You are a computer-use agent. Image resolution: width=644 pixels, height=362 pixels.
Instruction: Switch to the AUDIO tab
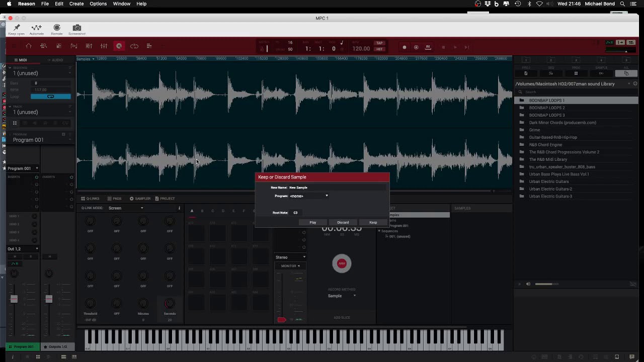(x=55, y=60)
